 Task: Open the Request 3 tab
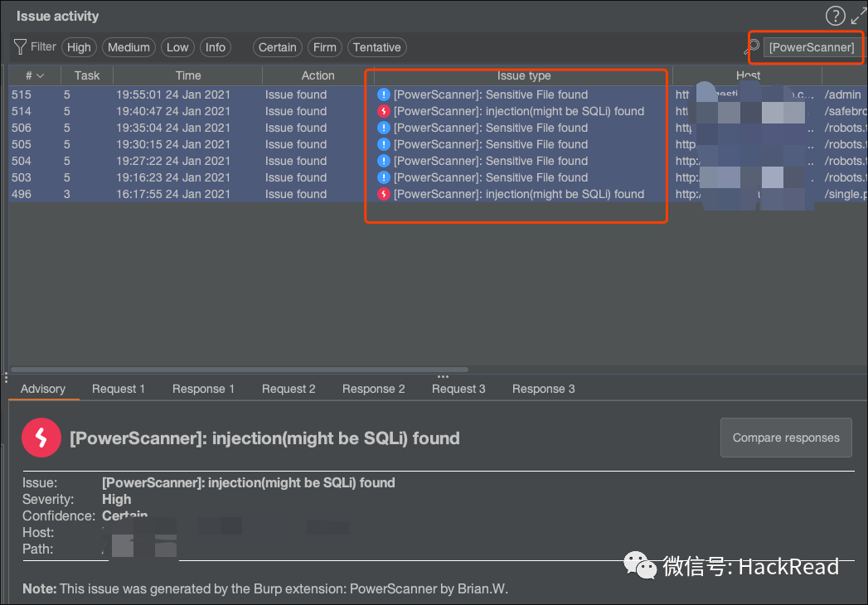pos(458,389)
